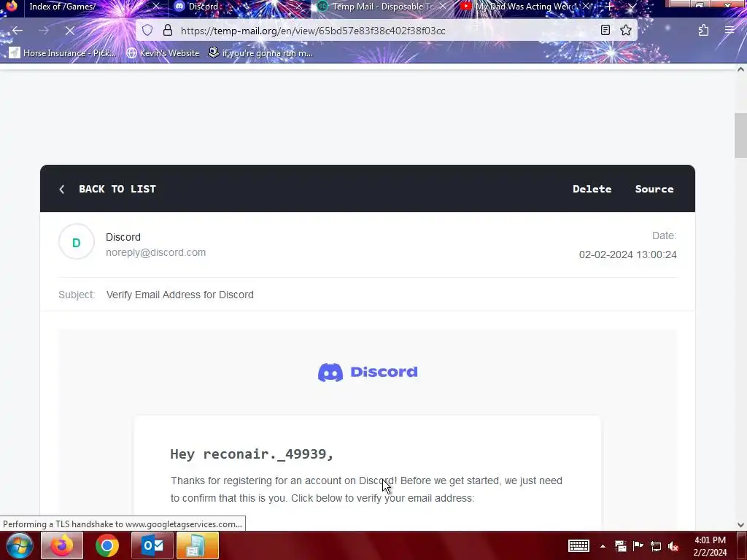Viewport: 747px width, 560px height.
Task: View the email Source
Action: 654,189
